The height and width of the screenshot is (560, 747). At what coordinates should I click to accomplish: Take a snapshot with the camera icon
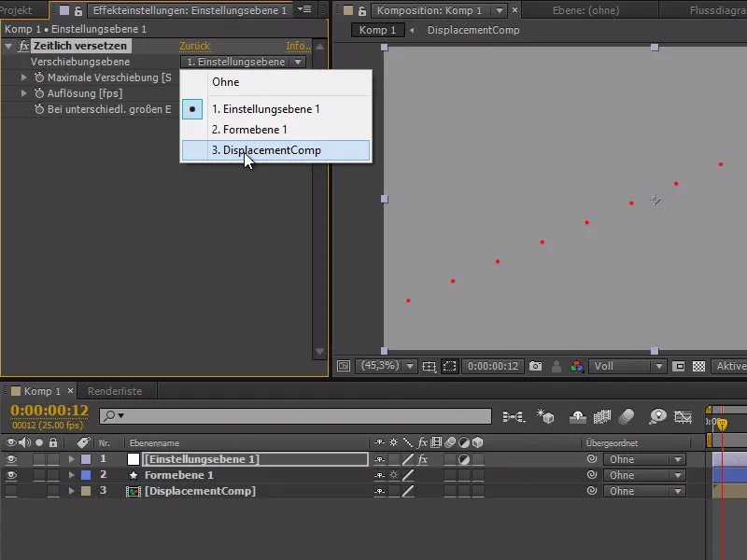pyautogui.click(x=535, y=366)
